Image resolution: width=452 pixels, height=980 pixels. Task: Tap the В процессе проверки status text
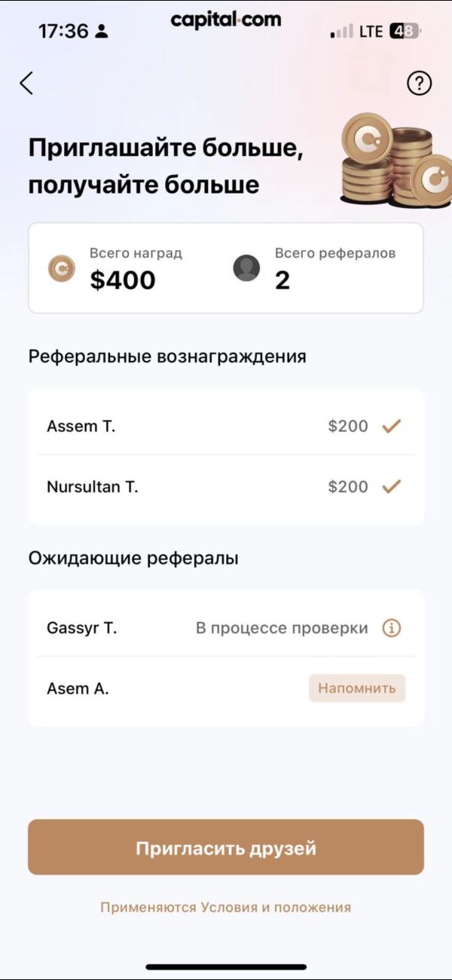coord(282,628)
